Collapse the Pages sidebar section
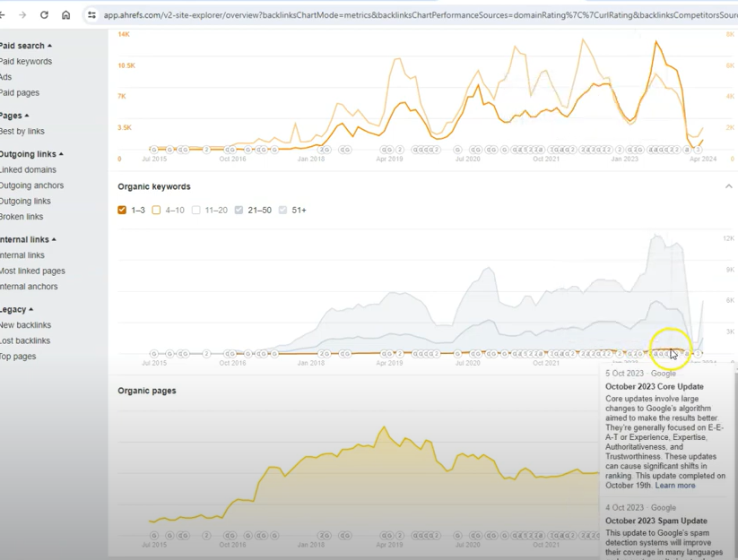 pos(14,116)
